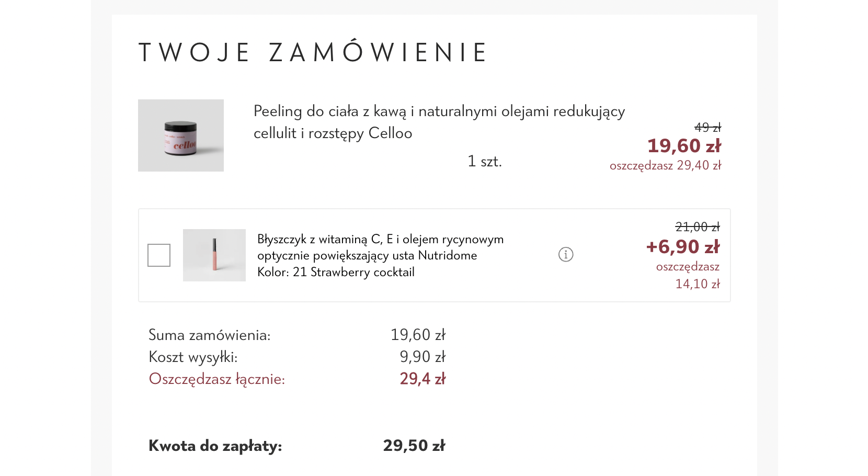Click the "Oszczędzasz łącznie:" label
The width and height of the screenshot is (868, 476).
217,379
